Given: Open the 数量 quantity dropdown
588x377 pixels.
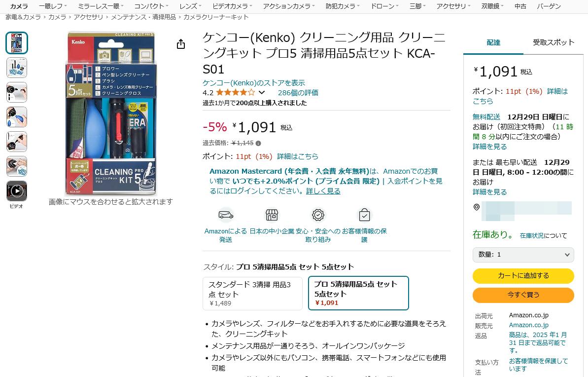Looking at the screenshot, I should click(523, 255).
